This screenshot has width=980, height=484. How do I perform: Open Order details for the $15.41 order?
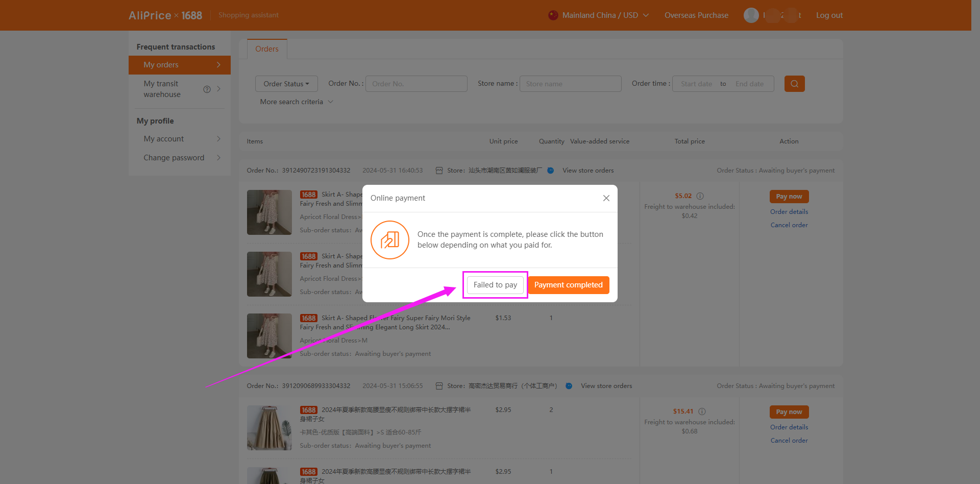click(789, 427)
